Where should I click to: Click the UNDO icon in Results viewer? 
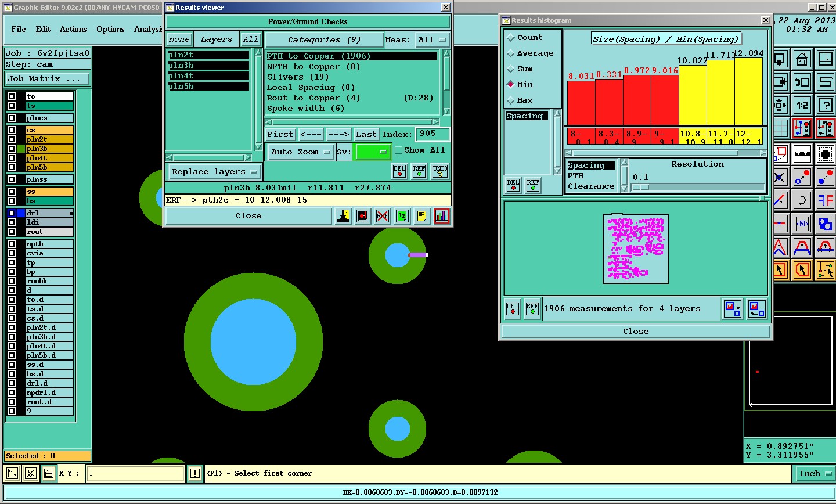point(440,171)
